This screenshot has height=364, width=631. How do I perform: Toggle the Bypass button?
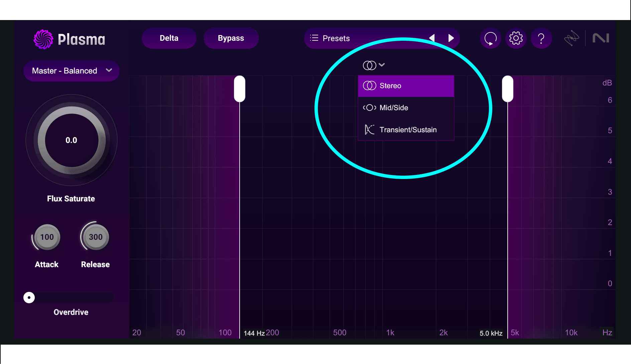point(231,38)
